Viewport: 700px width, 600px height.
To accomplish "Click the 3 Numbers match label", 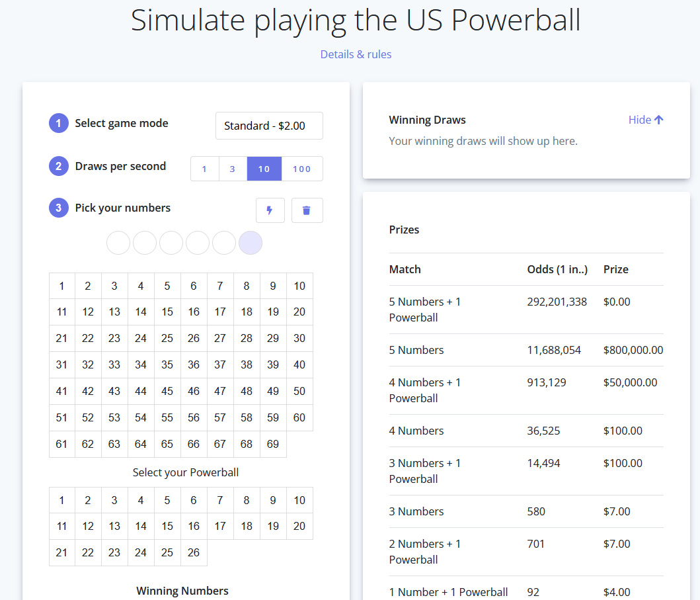I will (x=416, y=511).
